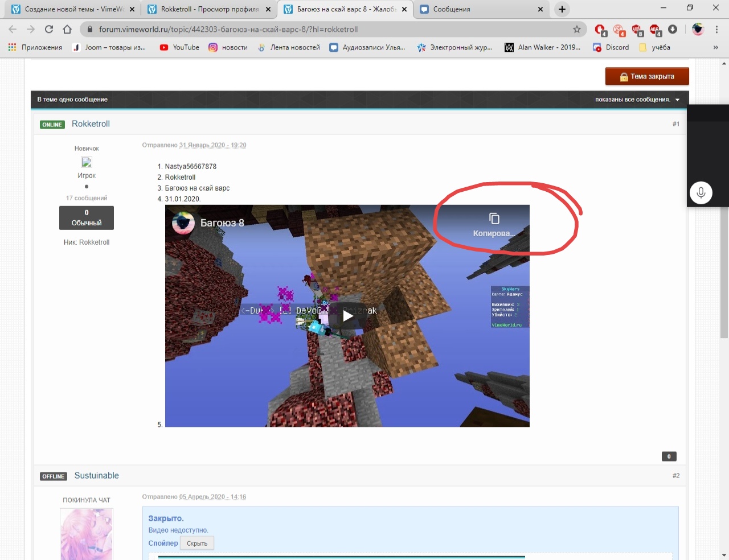Click post number #1 permalink

[x=675, y=123]
